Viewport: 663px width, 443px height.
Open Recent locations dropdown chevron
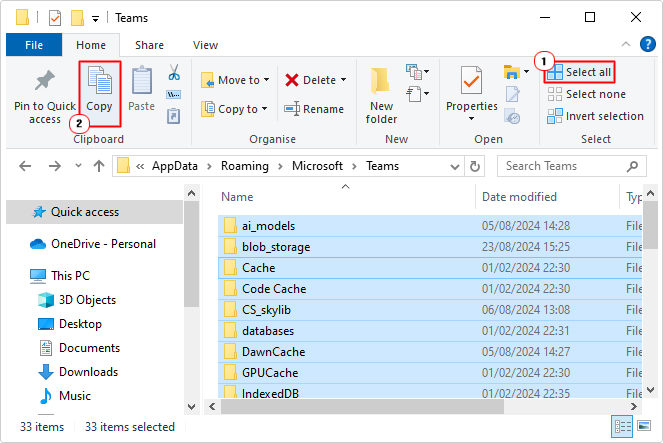coord(78,166)
